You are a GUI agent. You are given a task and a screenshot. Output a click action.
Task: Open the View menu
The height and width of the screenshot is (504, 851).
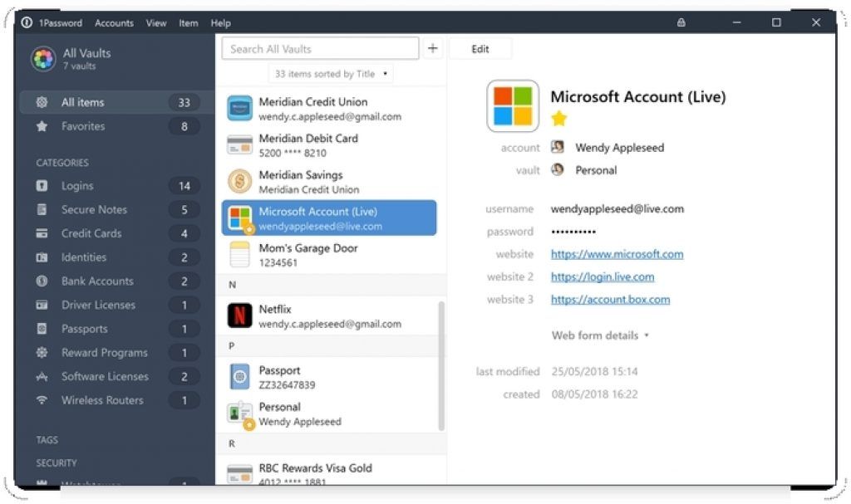click(155, 23)
